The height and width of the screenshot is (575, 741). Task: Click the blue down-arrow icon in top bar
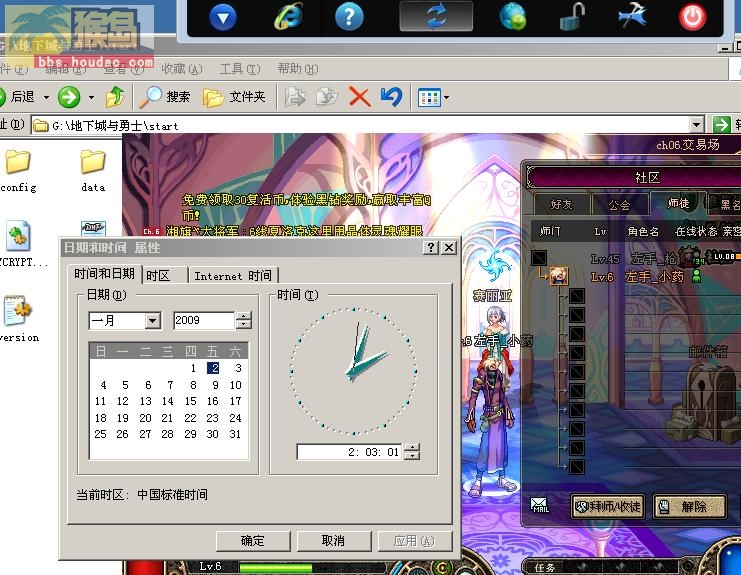[223, 17]
